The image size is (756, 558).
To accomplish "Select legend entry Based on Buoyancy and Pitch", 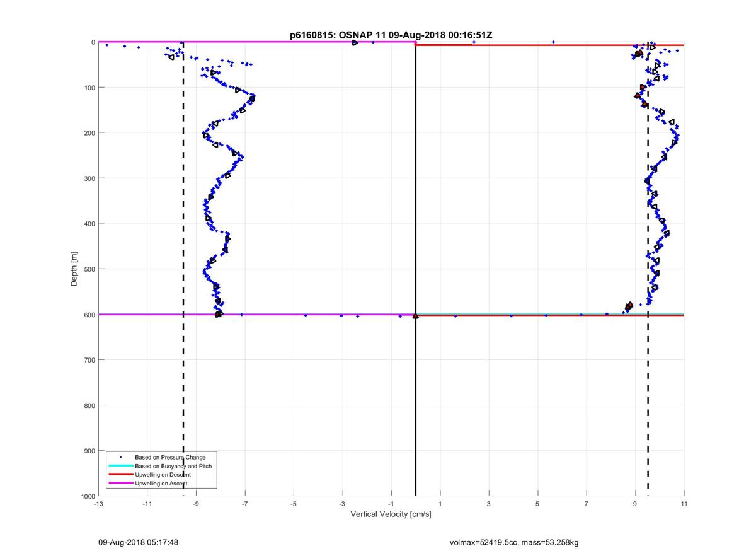I will pos(173,466).
